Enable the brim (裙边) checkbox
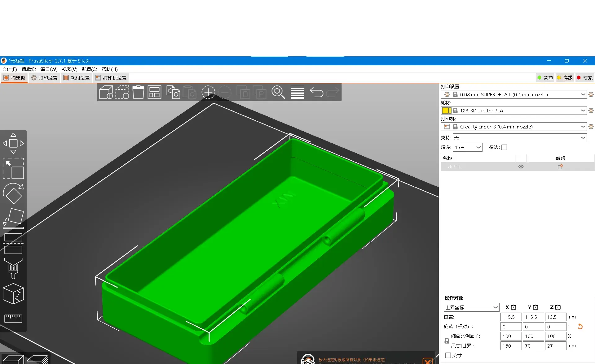The width and height of the screenshot is (595, 364). (504, 147)
